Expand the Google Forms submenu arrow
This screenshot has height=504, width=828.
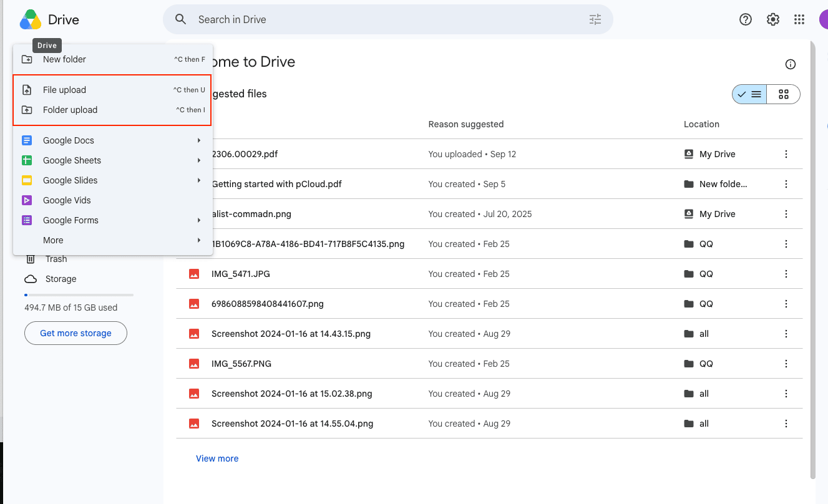click(x=199, y=220)
